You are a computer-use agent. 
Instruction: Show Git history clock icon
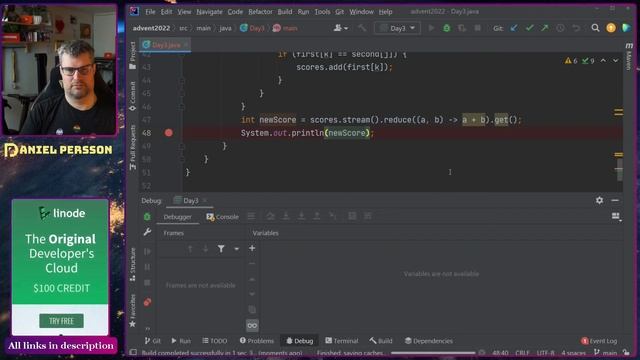coord(560,28)
